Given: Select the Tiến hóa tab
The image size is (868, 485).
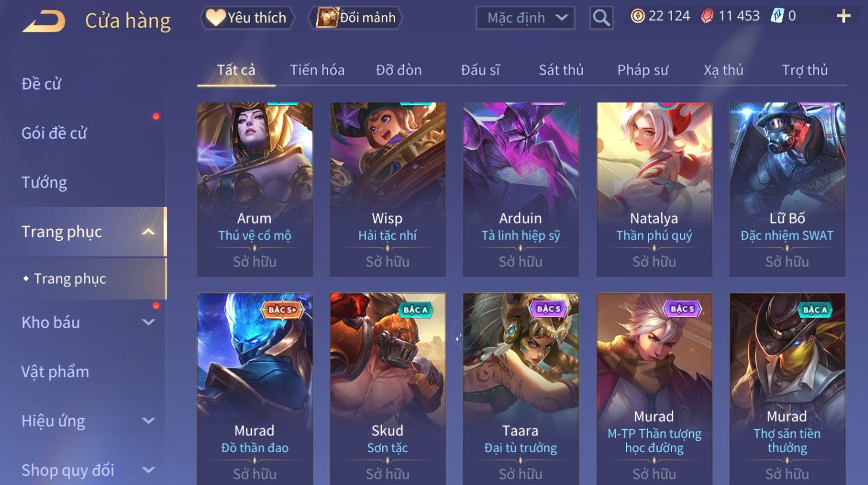Looking at the screenshot, I should [x=317, y=70].
